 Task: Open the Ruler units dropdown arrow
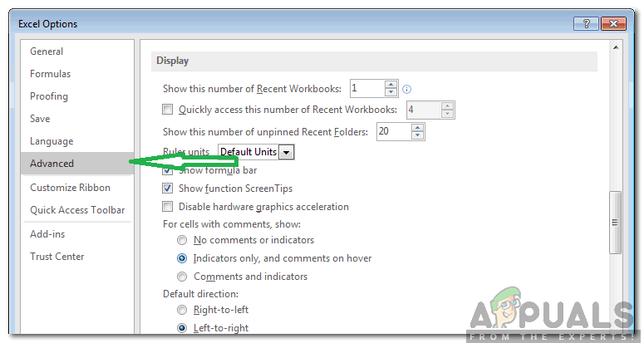(286, 152)
